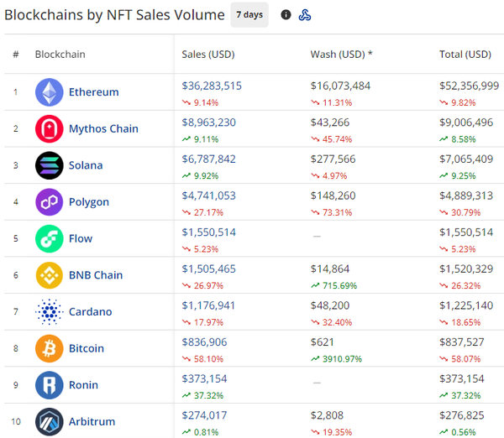Click the Polygon logo icon

tap(49, 202)
